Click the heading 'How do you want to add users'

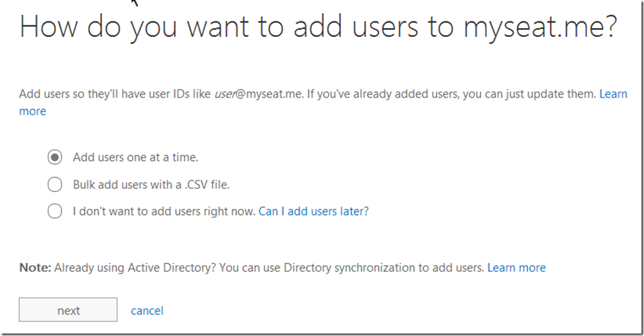[318, 27]
